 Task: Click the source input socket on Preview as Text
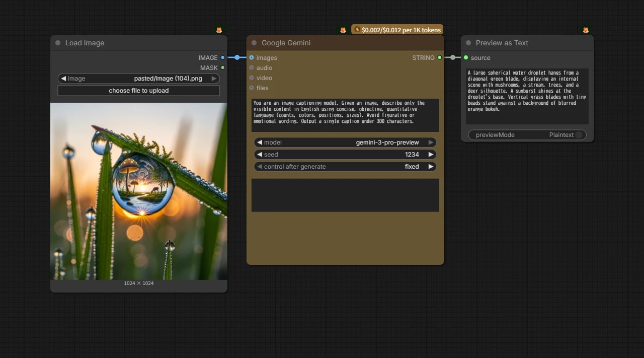466,57
